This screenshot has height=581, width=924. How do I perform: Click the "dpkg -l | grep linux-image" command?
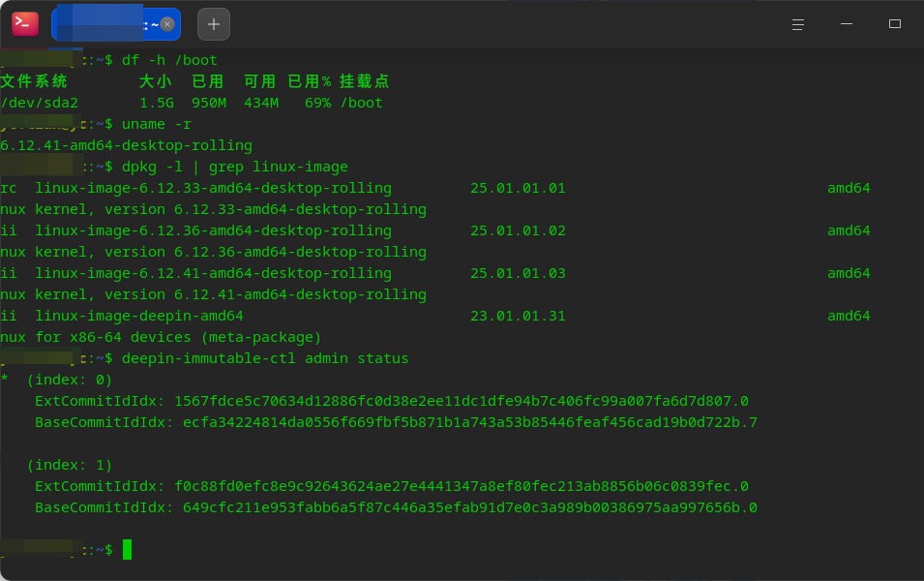(x=235, y=167)
